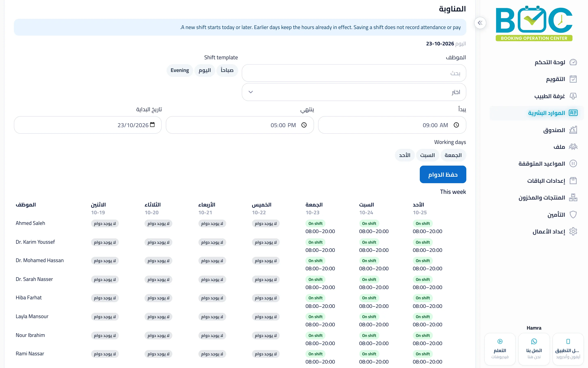Click the BOC Booking Operation Center logo
The image size is (588, 368).
pyautogui.click(x=534, y=23)
